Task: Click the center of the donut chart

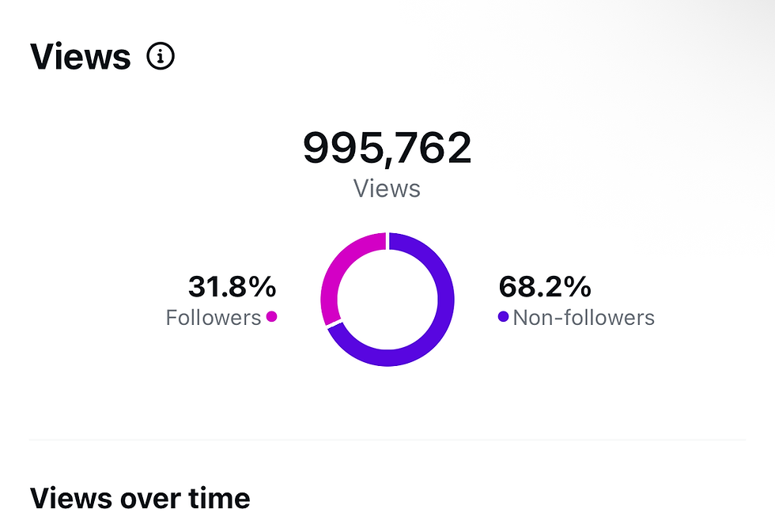Action: [387, 300]
